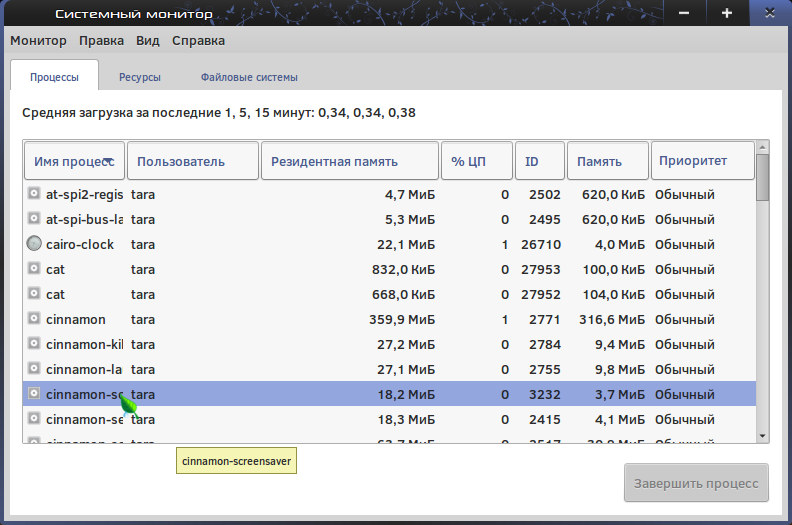Switch to the Ресурсы tab
The width and height of the screenshot is (792, 525).
point(139,77)
